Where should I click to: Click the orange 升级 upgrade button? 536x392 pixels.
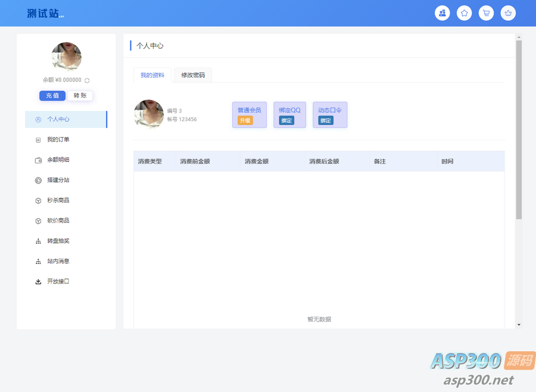tap(245, 121)
